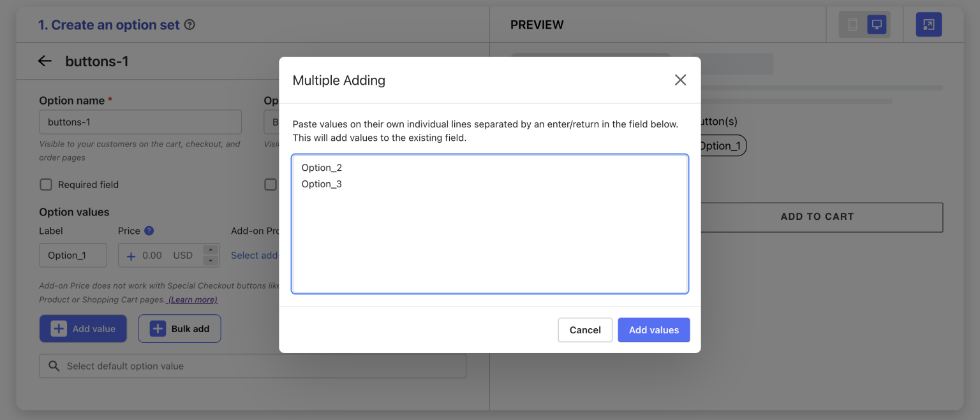Viewport: 980px width, 420px height.
Task: Click the Option name field showing buttons-1
Action: pyautogui.click(x=140, y=122)
